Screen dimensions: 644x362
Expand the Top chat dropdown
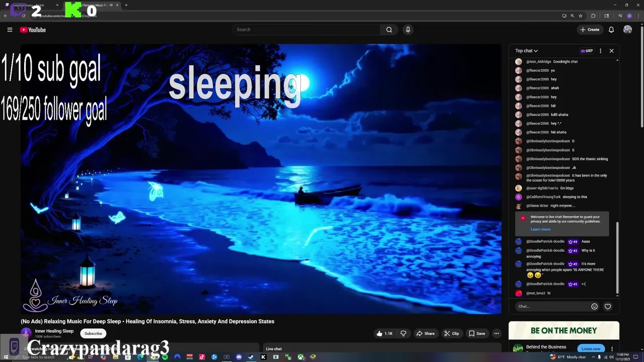526,51
